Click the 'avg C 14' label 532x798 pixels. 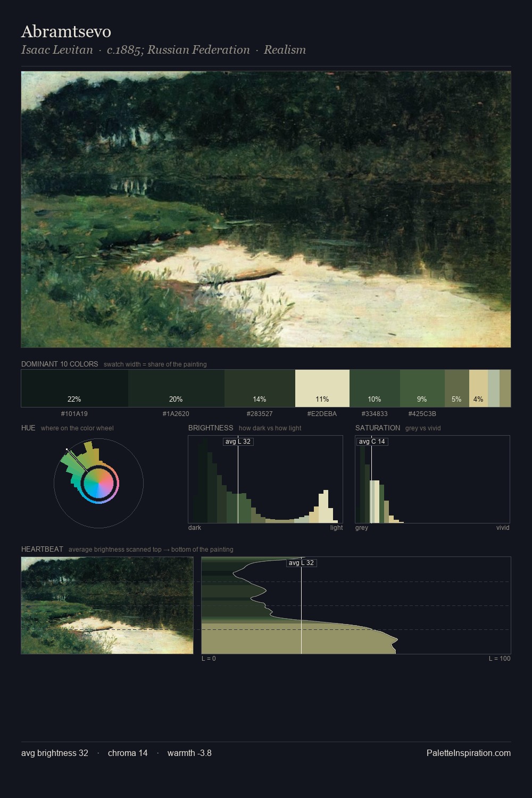pyautogui.click(x=372, y=442)
